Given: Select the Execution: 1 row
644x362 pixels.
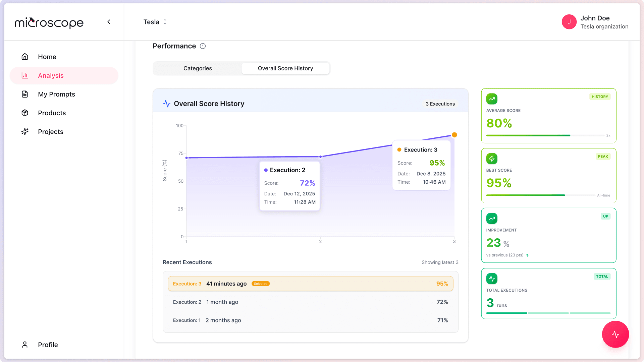Looking at the screenshot, I should point(310,320).
